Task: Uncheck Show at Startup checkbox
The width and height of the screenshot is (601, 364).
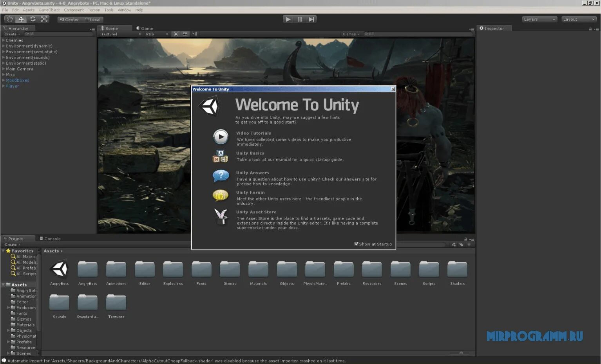Action: coord(356,244)
